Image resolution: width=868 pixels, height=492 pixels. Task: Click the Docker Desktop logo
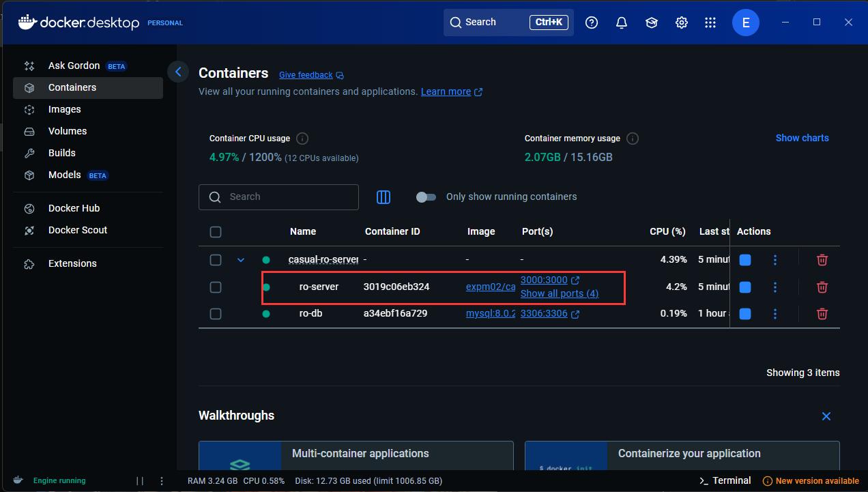click(x=79, y=23)
